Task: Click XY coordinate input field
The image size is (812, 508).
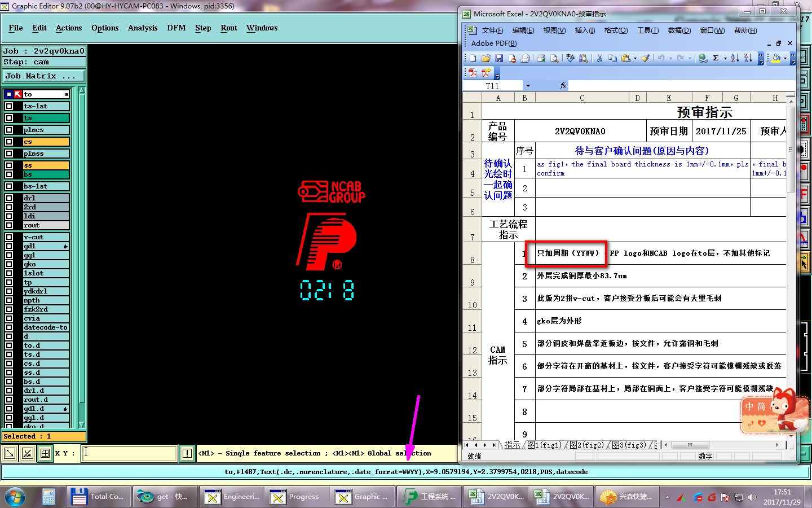Action: (130, 453)
